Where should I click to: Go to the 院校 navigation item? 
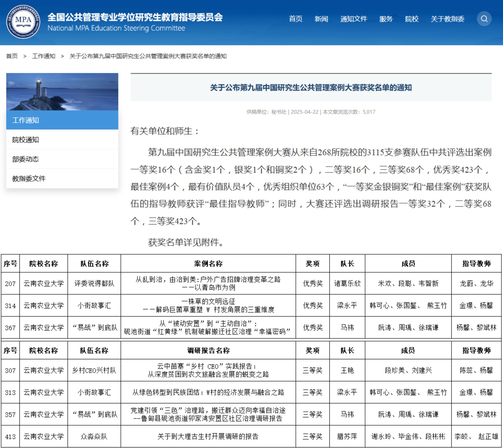pos(411,19)
